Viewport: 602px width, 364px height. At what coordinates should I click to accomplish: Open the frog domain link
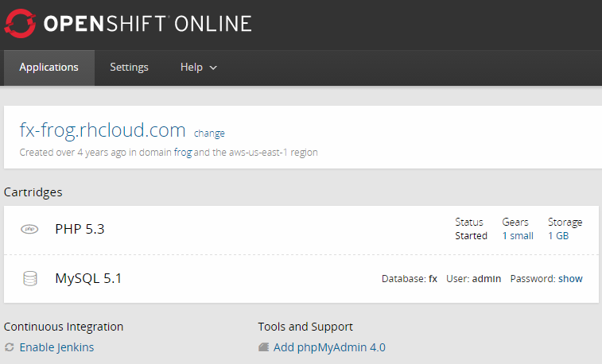click(x=182, y=153)
